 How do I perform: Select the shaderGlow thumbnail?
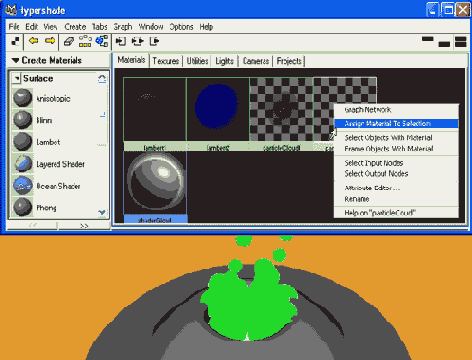point(155,183)
